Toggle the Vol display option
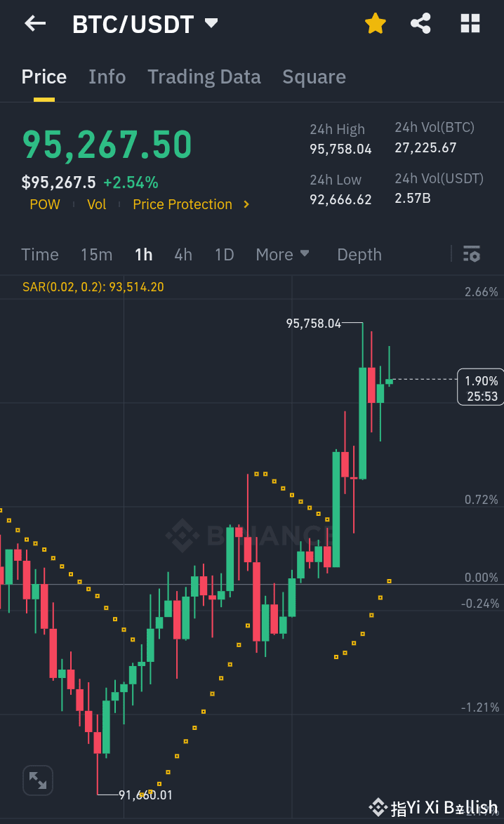Screen dimensions: 504x824 point(97,204)
